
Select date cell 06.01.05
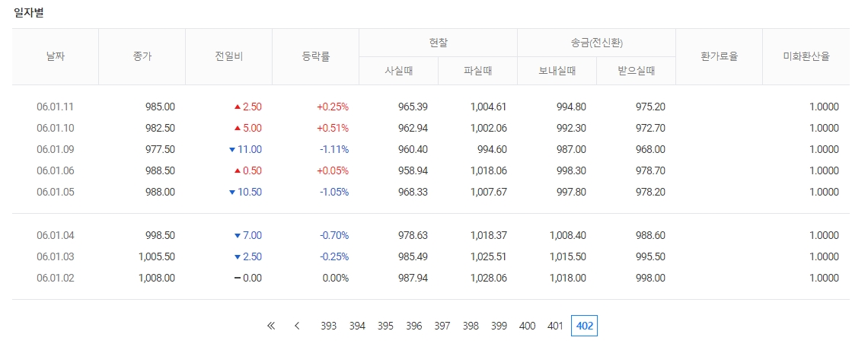coord(56,192)
